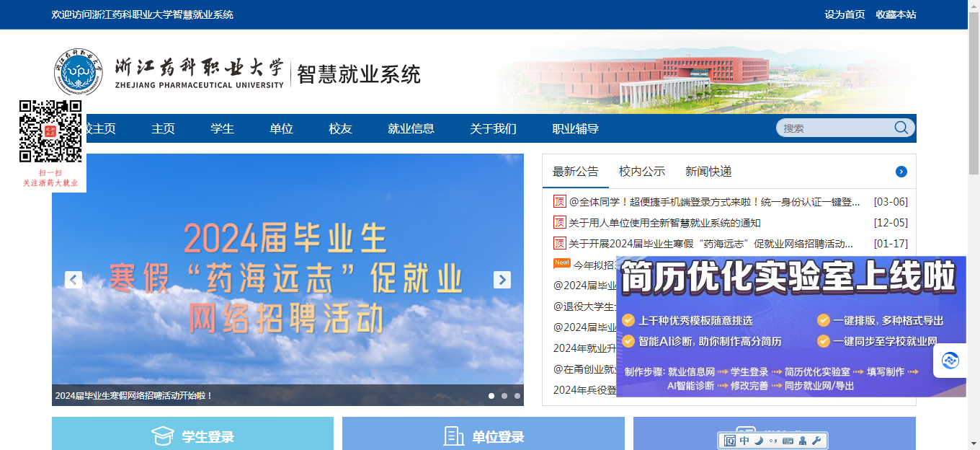Click the welcome text 欢迎访问浙江药科职业大学智慧就业系统
Image resolution: width=980 pixels, height=450 pixels.
tap(143, 14)
